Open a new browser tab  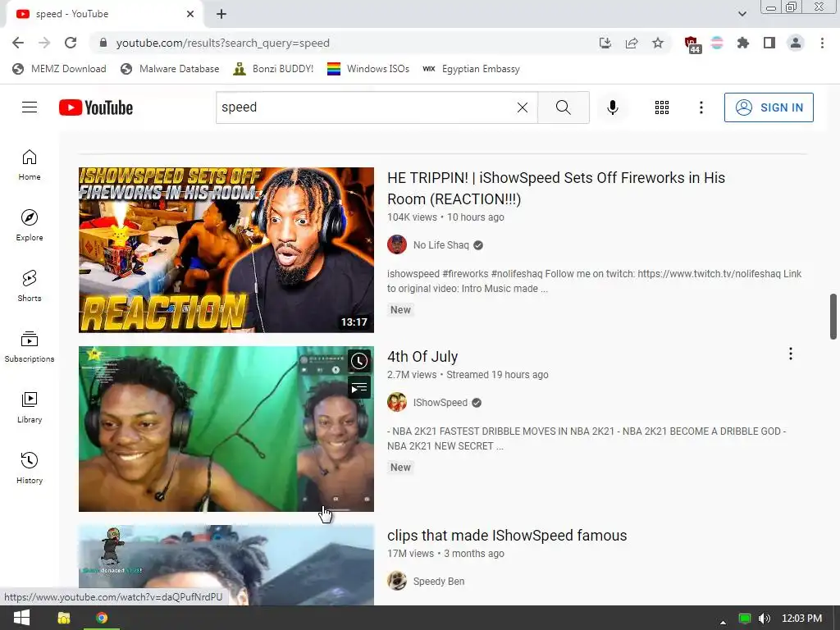coord(221,15)
